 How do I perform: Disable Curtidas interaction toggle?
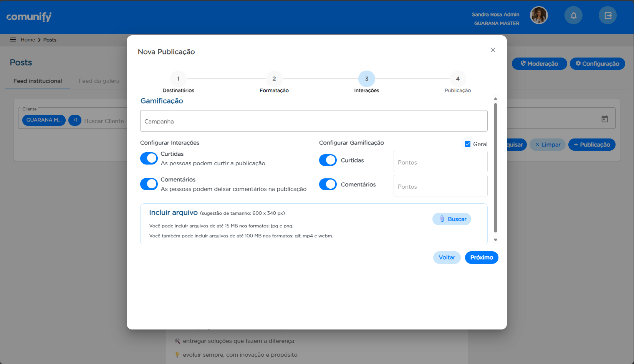click(x=149, y=158)
